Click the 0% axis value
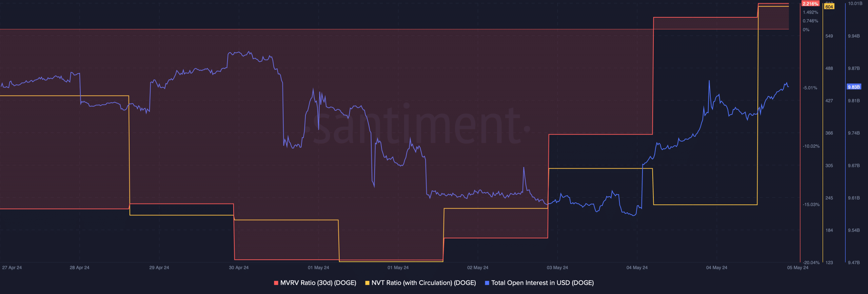Image resolution: width=868 pixels, height=294 pixels. click(x=806, y=30)
